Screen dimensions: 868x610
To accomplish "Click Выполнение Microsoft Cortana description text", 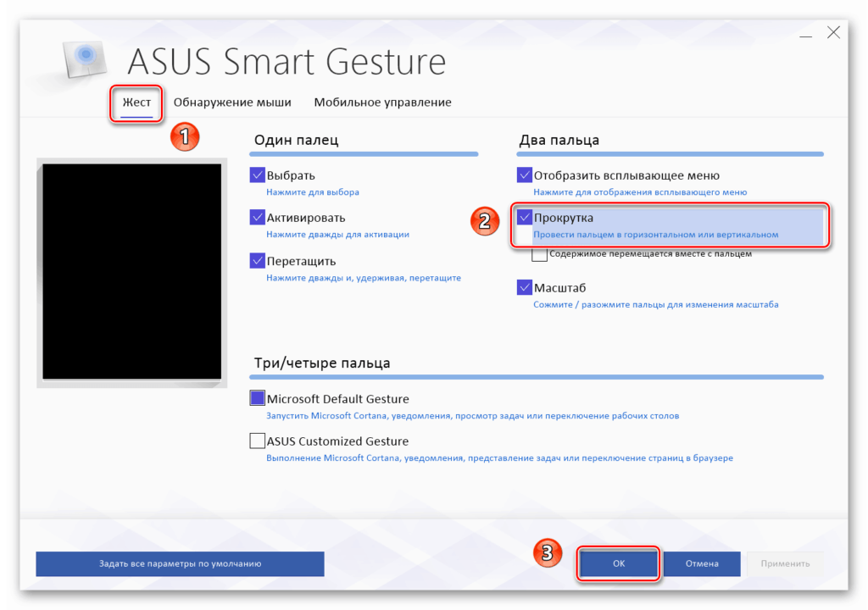I will [x=499, y=457].
